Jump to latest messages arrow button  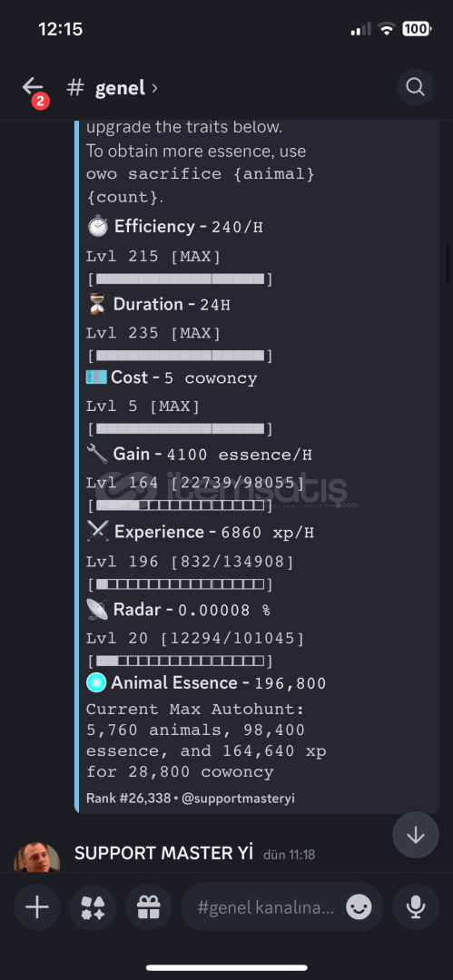(416, 835)
